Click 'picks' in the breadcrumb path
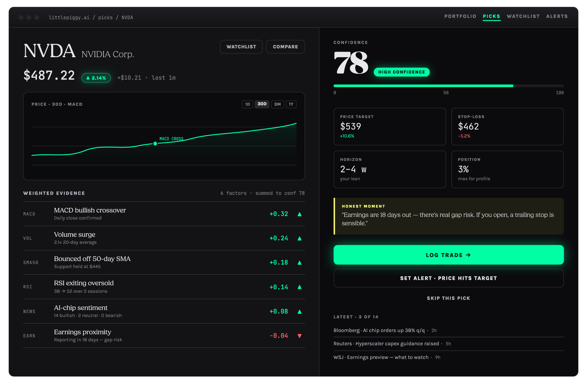Image resolution: width=588 pixels, height=384 pixels. pyautogui.click(x=106, y=18)
